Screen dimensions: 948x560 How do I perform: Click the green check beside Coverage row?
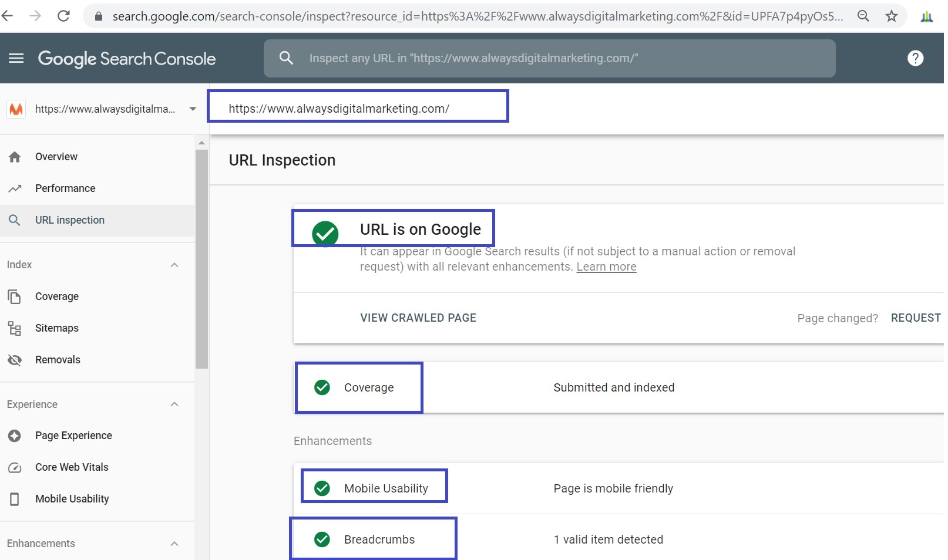[322, 387]
